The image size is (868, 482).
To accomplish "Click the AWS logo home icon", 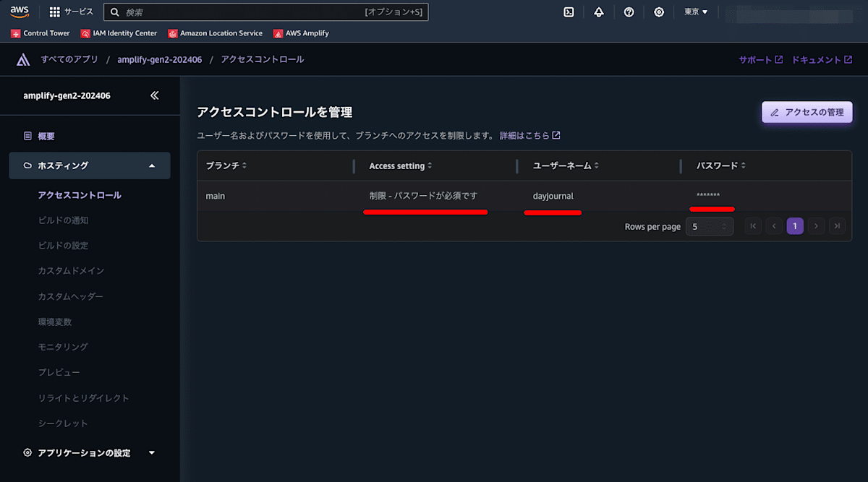I will pos(20,11).
